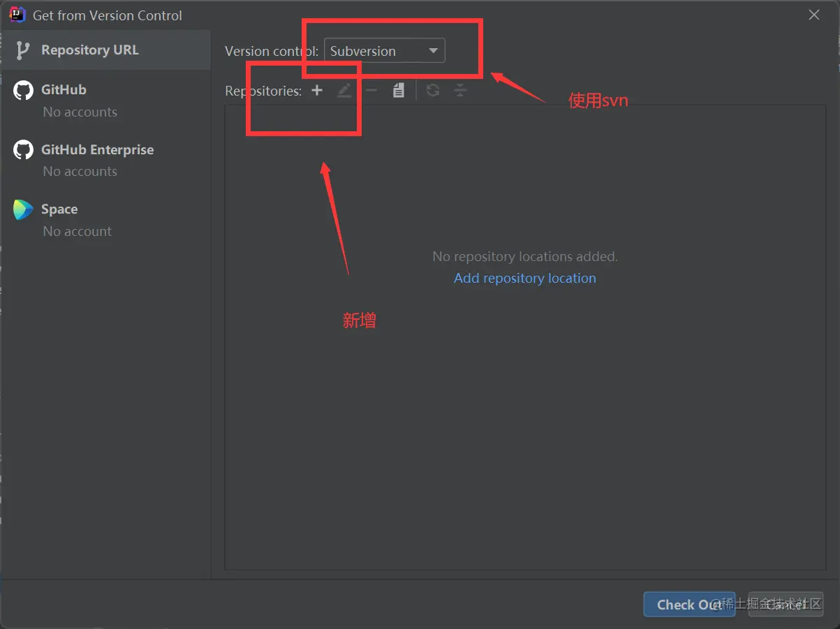Image resolution: width=840 pixels, height=629 pixels.
Task: Click 'No account' under Space
Action: coord(78,231)
